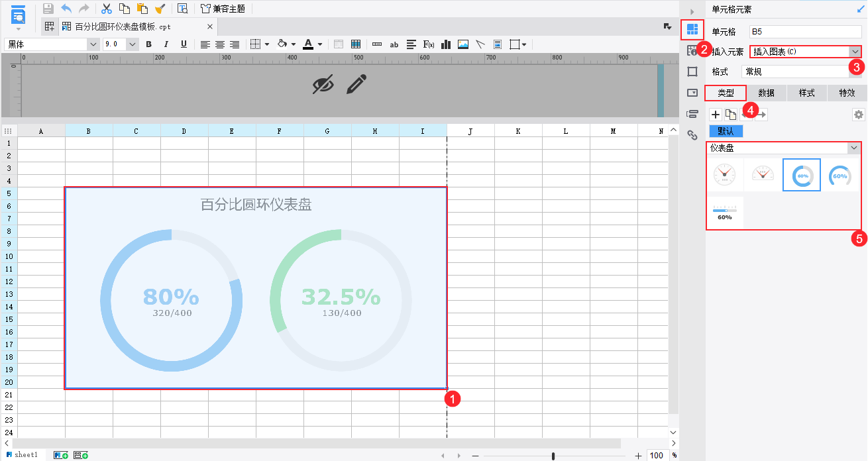
Task: Switch to the 数据 tab
Action: [x=766, y=93]
